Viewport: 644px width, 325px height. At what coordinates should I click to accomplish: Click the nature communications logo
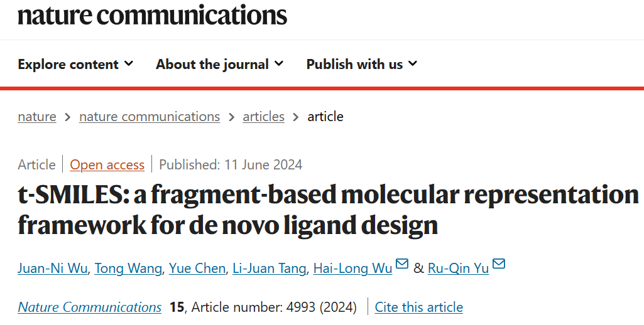pos(152,15)
